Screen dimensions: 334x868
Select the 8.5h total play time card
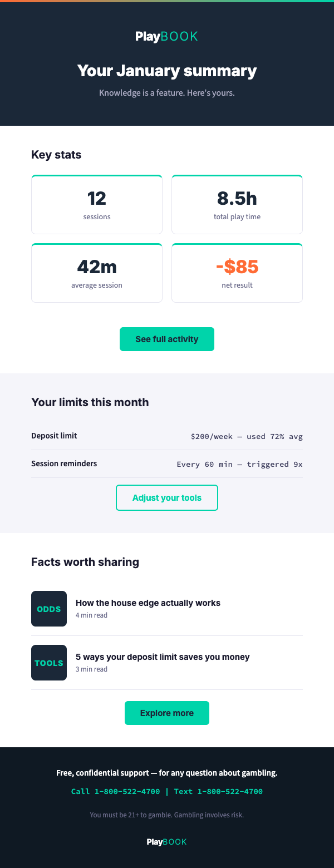237,204
